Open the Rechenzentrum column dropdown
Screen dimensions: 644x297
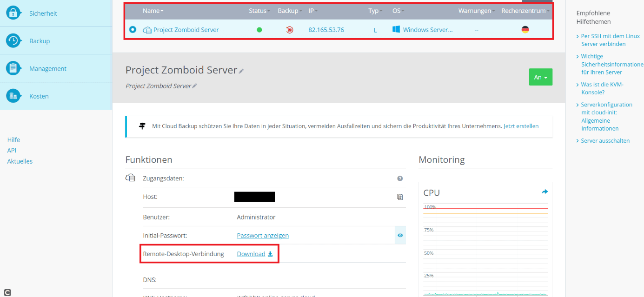[525, 11]
